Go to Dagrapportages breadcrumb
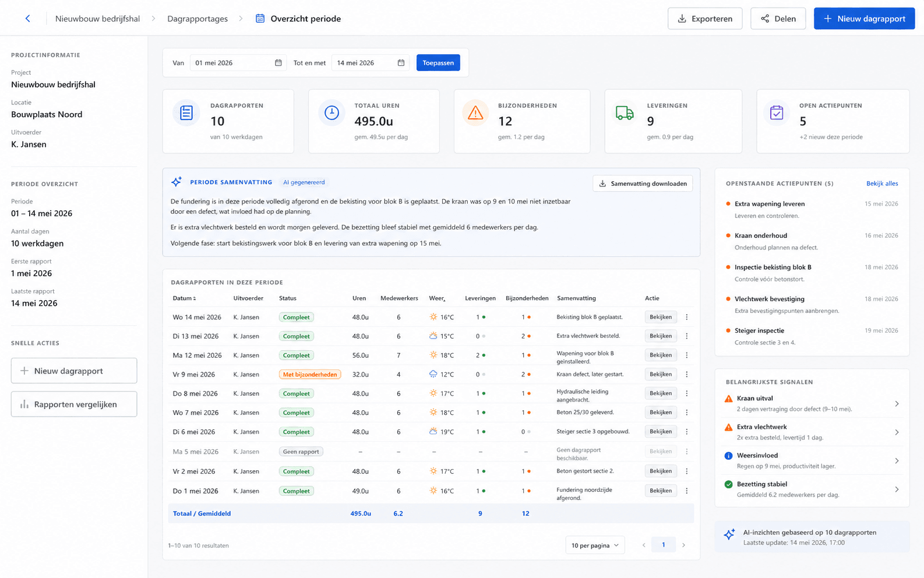The width and height of the screenshot is (924, 578). (x=198, y=19)
